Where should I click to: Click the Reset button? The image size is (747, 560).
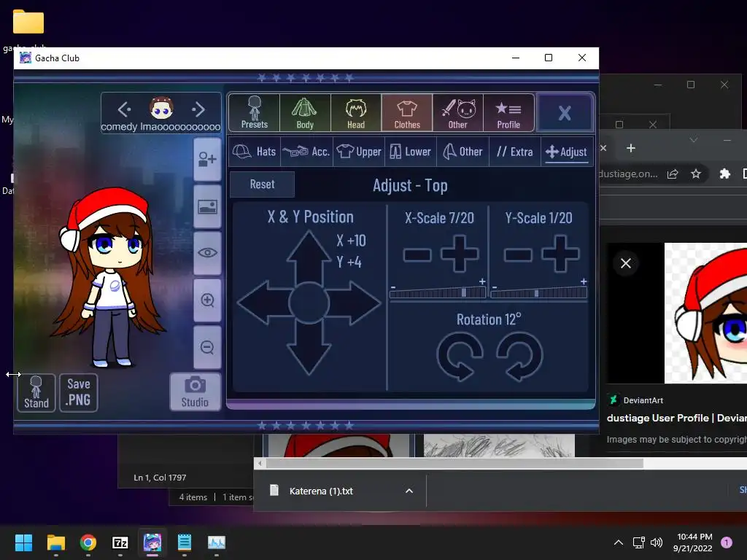pyautogui.click(x=262, y=184)
